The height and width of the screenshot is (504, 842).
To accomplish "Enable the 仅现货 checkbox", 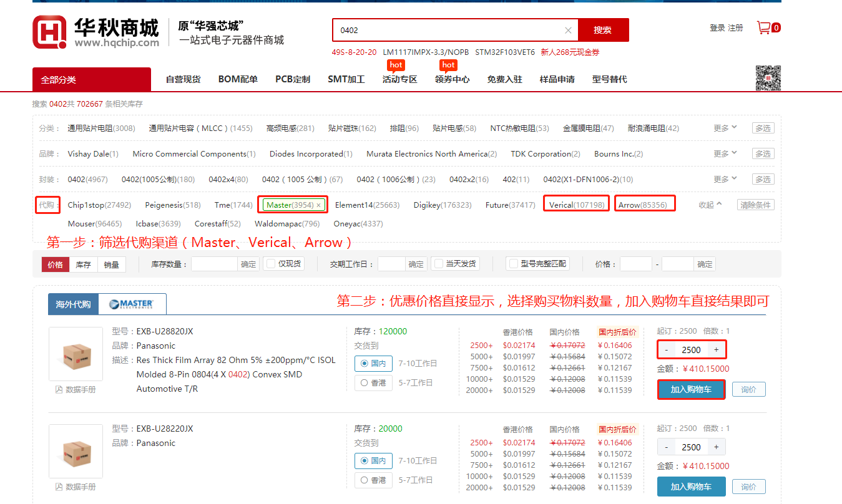I will 271,264.
